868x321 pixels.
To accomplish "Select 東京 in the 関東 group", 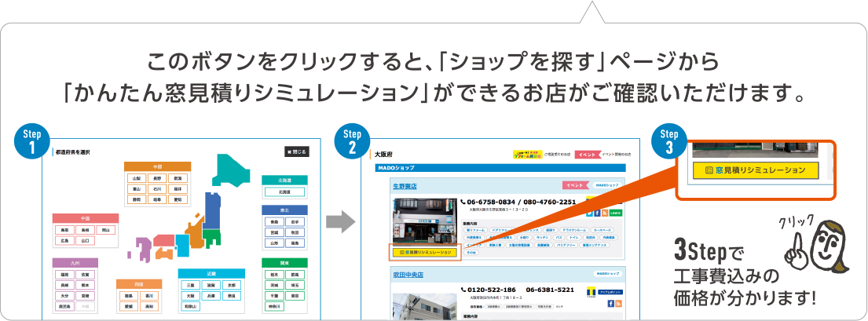I will tap(295, 296).
